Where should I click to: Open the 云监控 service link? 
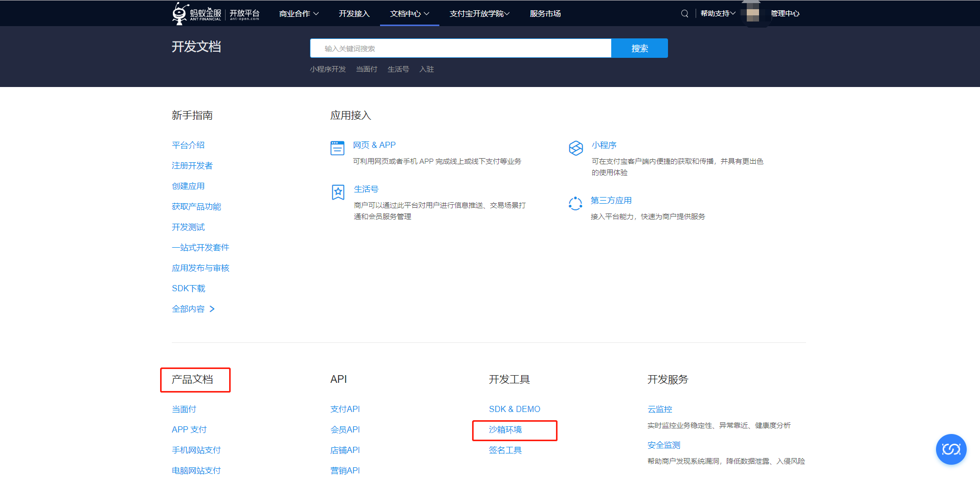tap(660, 409)
